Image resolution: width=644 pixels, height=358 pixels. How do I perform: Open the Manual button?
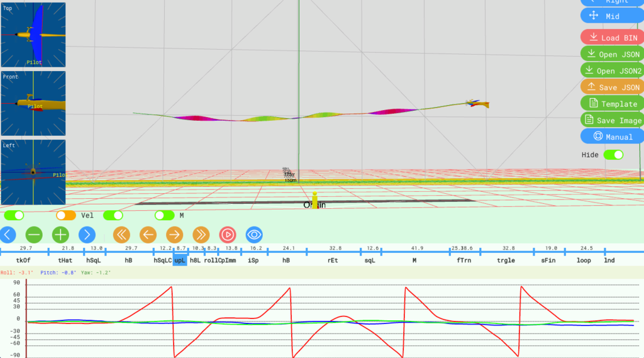tap(612, 137)
